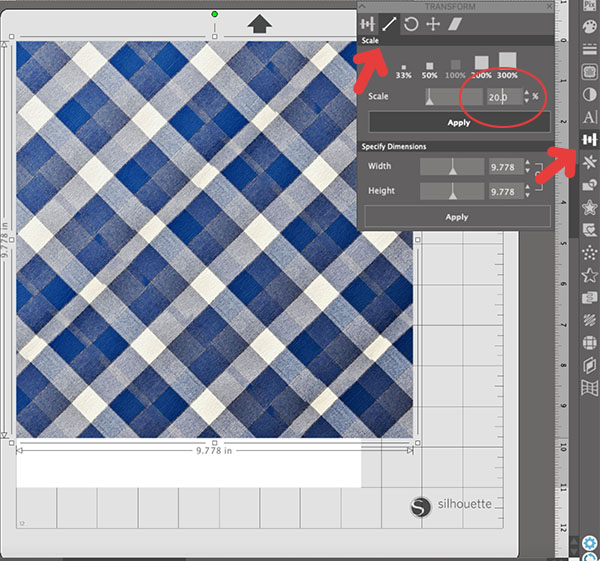This screenshot has height=561, width=600.
Task: Click the Height dimension slider
Action: coord(452,191)
